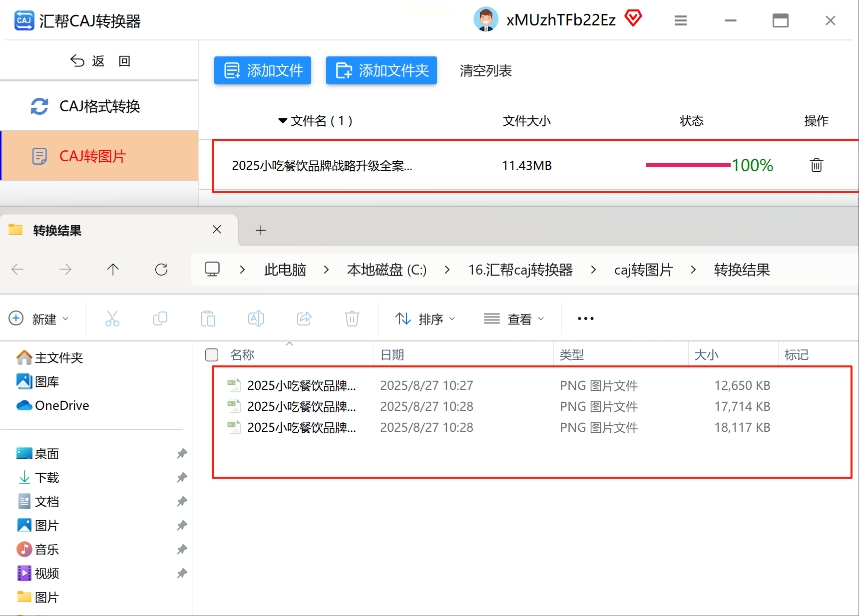Viewport: 859px width, 616px height.
Task: Click the cut scissors icon in Explorer
Action: pos(112,318)
